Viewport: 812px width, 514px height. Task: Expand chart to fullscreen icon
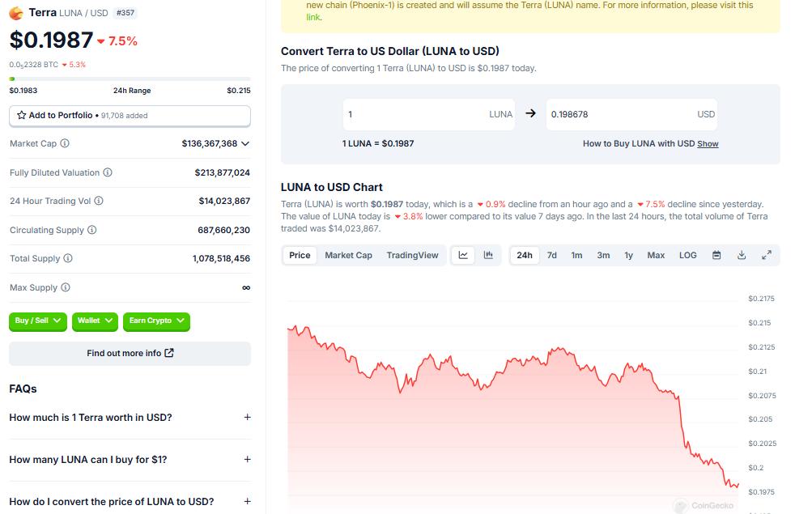767,255
